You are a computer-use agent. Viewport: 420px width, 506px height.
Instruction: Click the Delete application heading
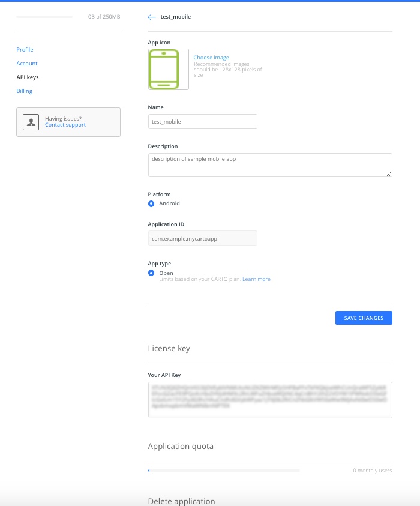[181, 501]
